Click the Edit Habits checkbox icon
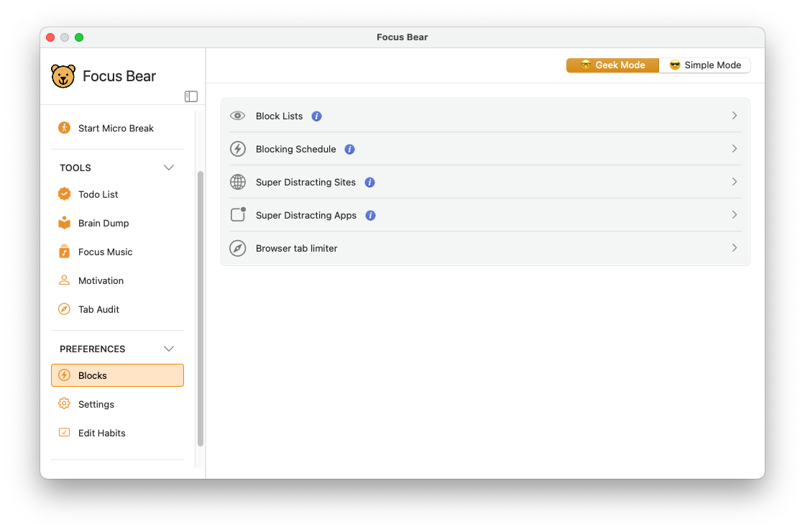The height and width of the screenshot is (532, 805). tap(64, 432)
